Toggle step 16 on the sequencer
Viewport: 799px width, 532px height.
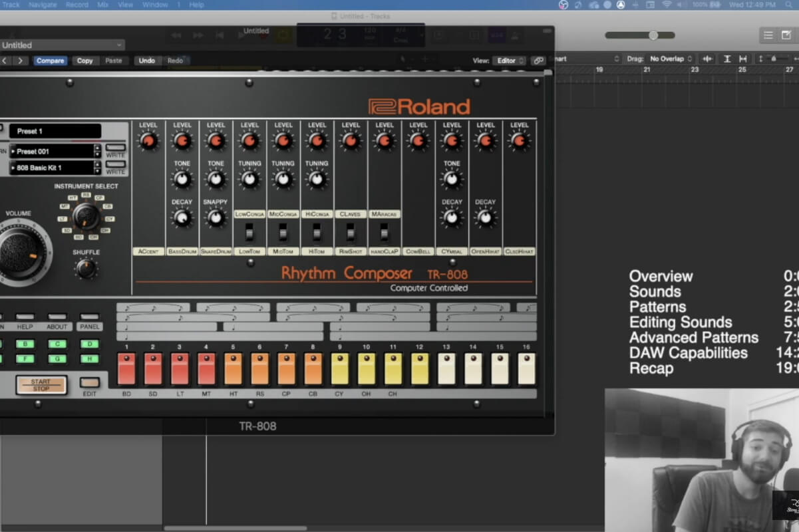pyautogui.click(x=526, y=368)
